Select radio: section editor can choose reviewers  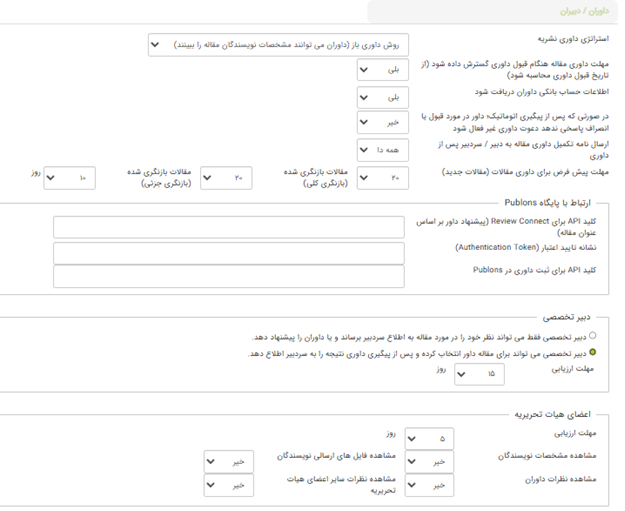(x=594, y=352)
